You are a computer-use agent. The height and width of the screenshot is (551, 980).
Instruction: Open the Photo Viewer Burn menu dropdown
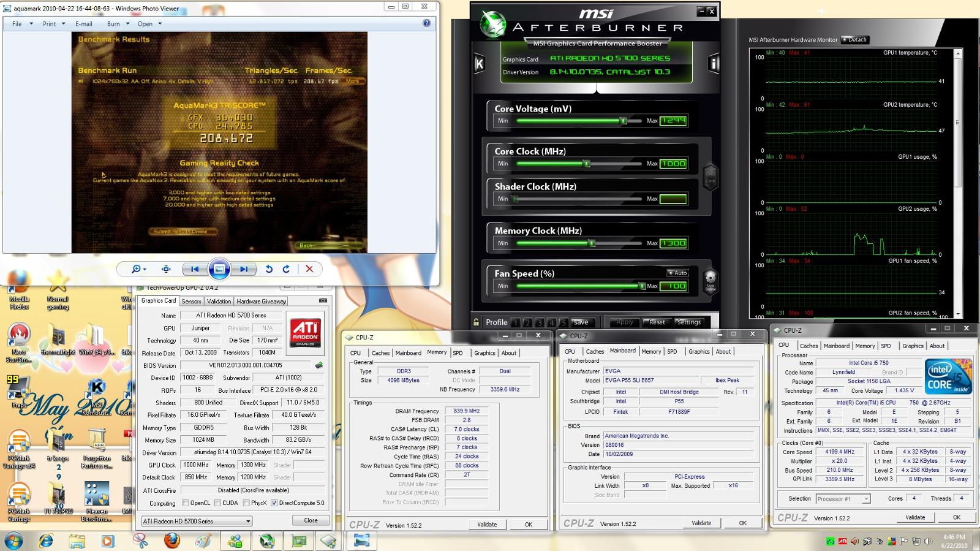[x=118, y=24]
